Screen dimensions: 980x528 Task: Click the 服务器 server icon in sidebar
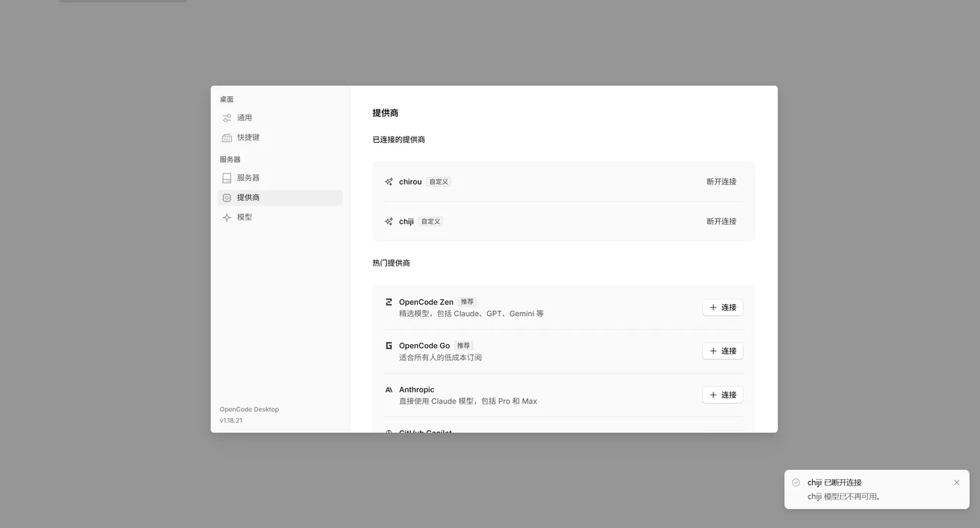[x=227, y=178]
